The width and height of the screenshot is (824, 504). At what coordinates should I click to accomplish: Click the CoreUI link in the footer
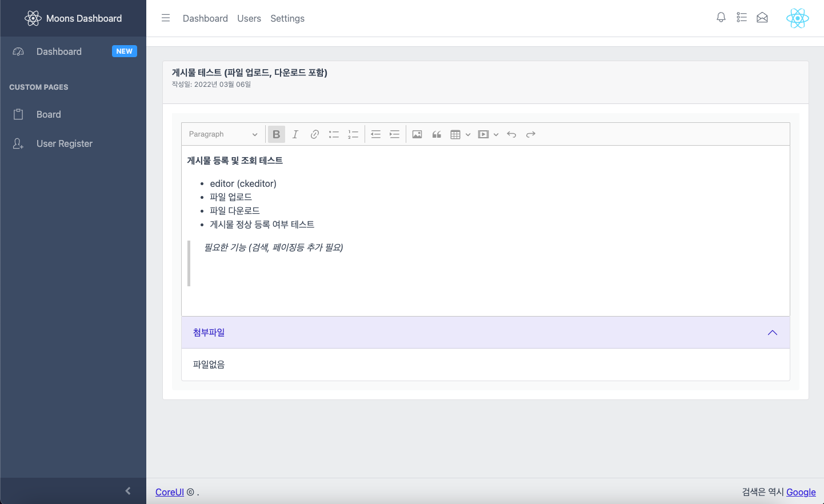169,492
